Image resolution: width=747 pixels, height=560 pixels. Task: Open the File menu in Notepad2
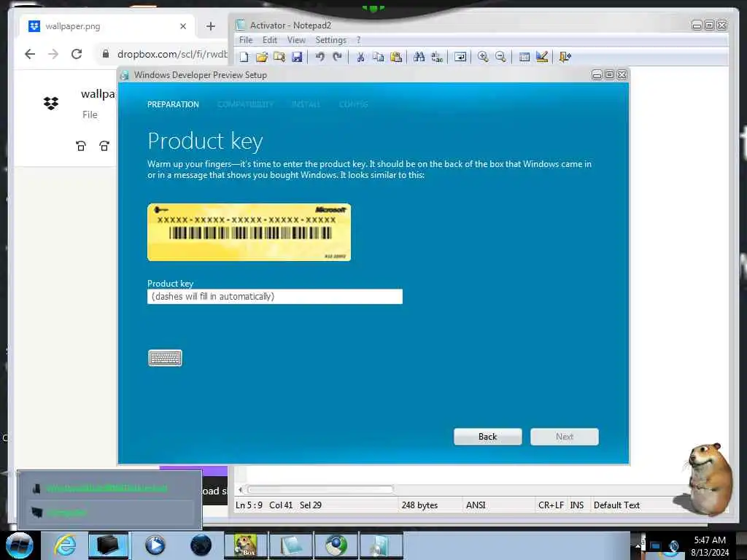(246, 40)
